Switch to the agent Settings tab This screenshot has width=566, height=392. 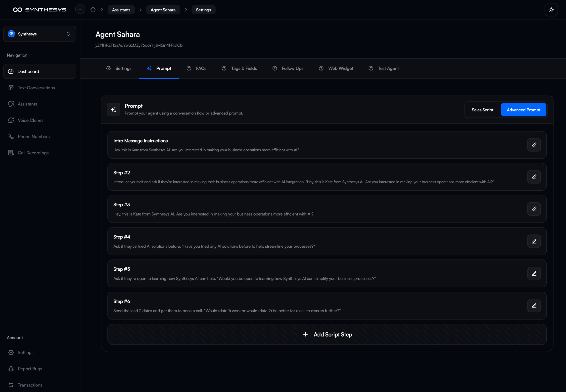point(119,69)
